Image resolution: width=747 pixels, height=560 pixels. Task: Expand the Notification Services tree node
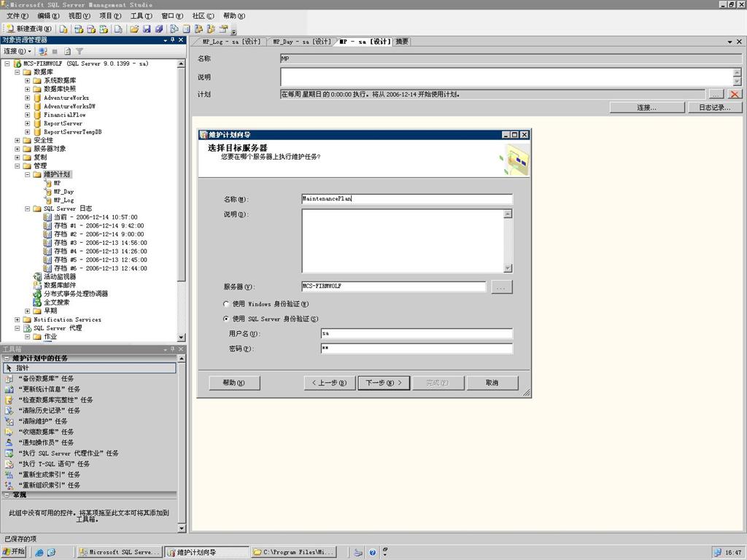tap(18, 319)
